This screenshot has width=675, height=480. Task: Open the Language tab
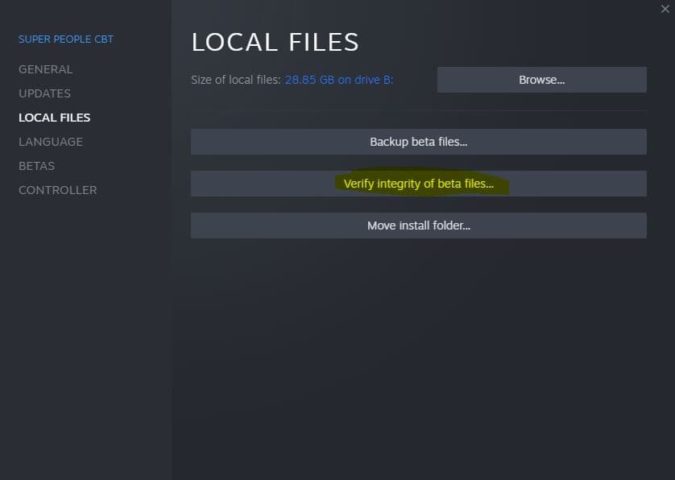(x=50, y=142)
